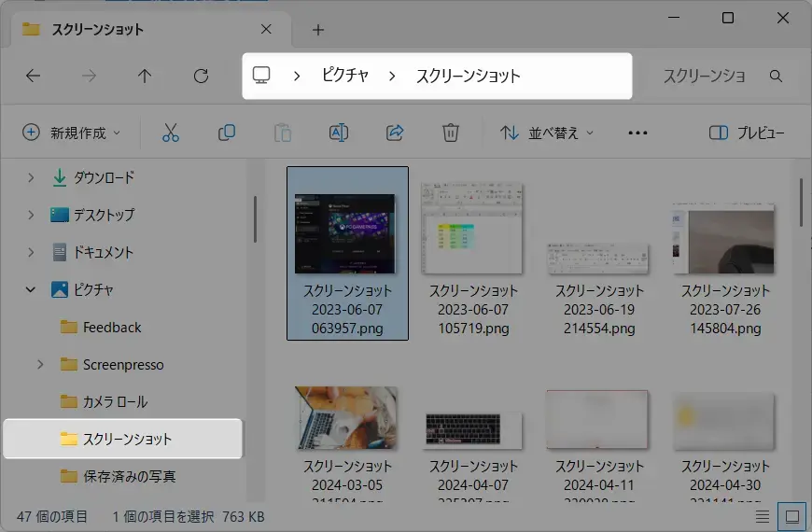Click the forward navigation arrow
The width and height of the screenshot is (812, 532).
pyautogui.click(x=89, y=77)
